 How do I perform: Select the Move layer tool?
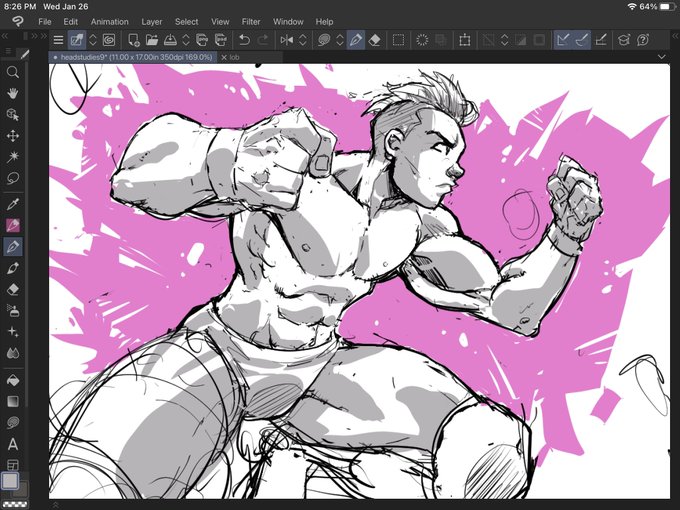click(13, 136)
